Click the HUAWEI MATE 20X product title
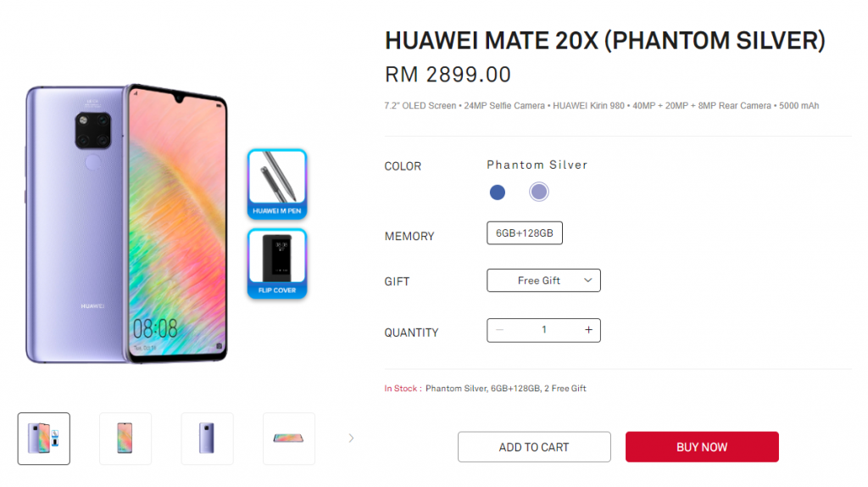The height and width of the screenshot is (487, 868). [604, 41]
